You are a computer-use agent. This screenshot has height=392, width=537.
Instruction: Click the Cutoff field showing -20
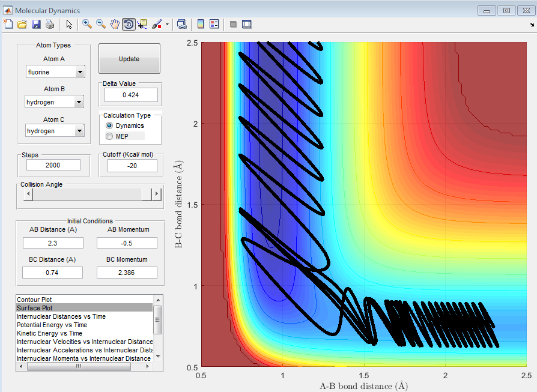tap(132, 166)
